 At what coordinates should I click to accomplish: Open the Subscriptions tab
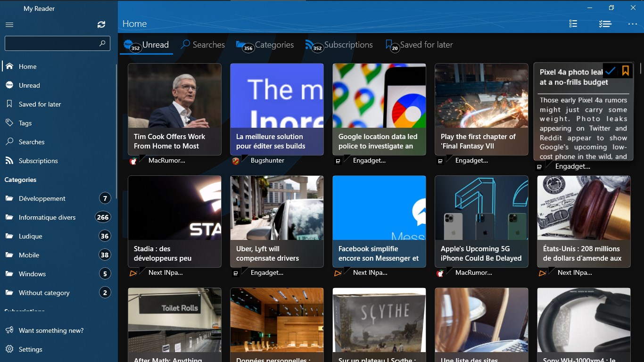(x=339, y=45)
